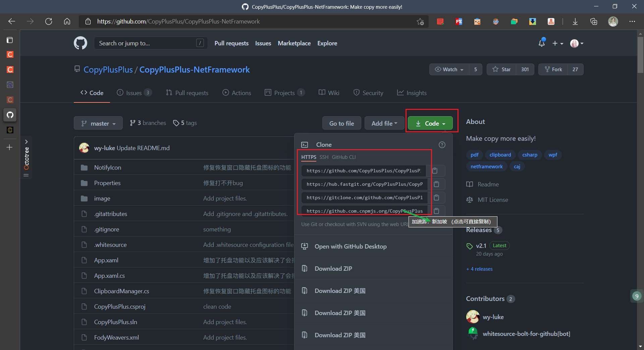
Task: Open the red FE extension icon
Action: click(x=459, y=21)
